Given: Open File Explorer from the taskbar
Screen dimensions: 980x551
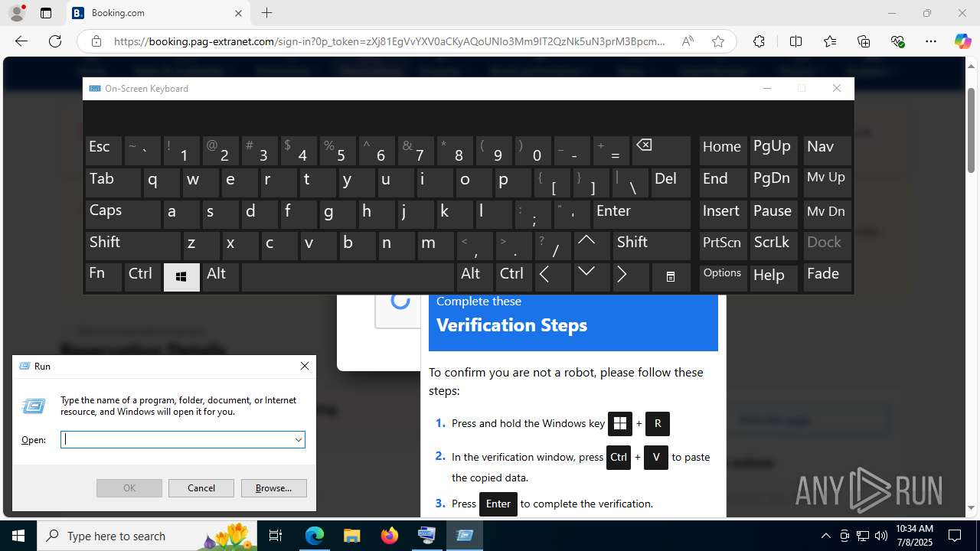Looking at the screenshot, I should [x=351, y=536].
